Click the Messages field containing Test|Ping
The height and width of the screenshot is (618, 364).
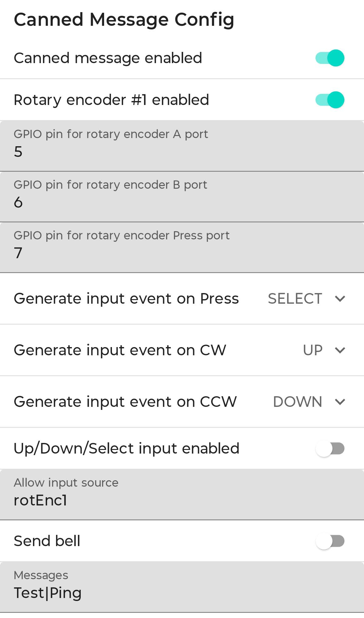point(182,587)
